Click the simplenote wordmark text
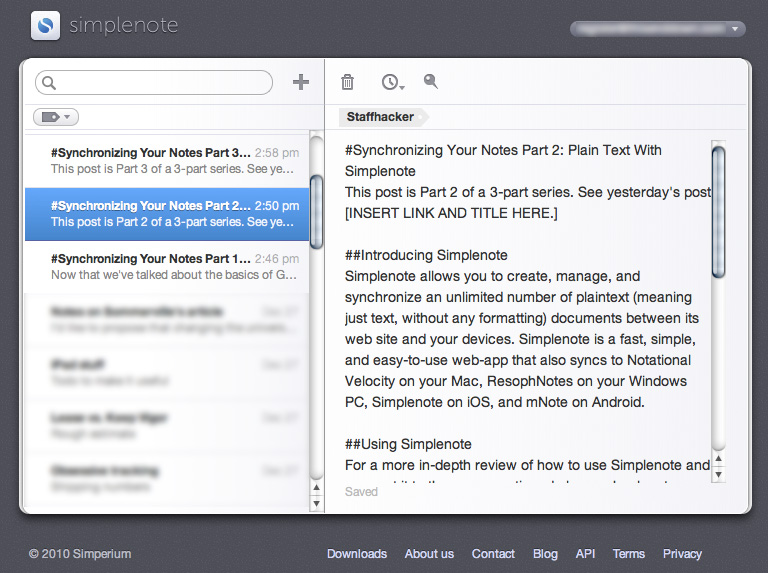Image resolution: width=768 pixels, height=573 pixels. 123,25
